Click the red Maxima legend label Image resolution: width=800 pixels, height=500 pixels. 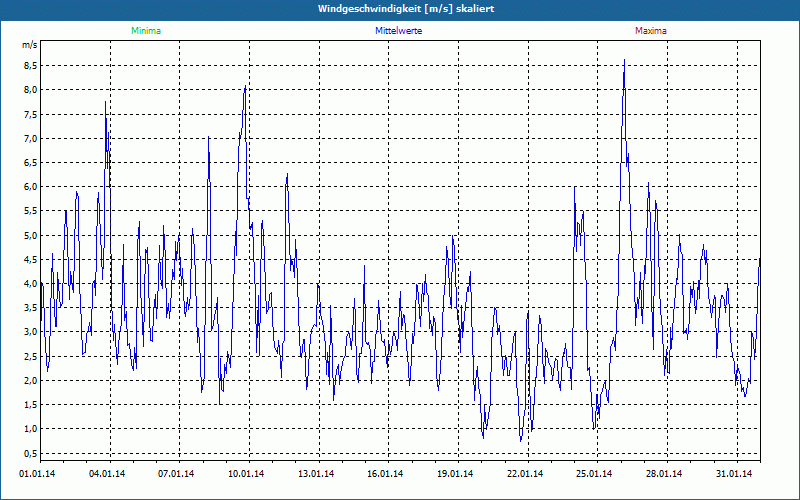pos(651,31)
